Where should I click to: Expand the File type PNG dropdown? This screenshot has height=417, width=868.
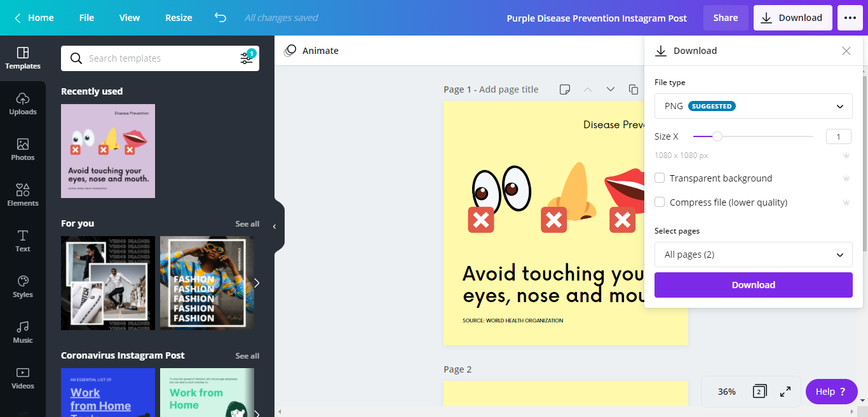(754, 106)
